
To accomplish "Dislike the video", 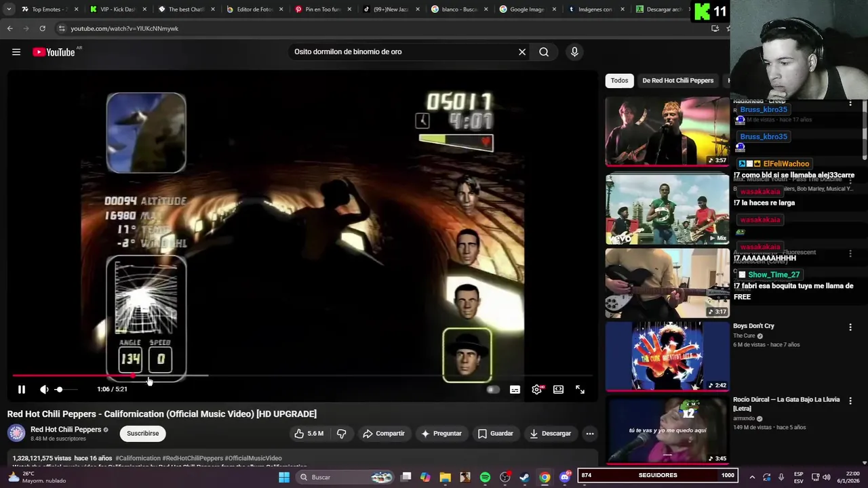I will pyautogui.click(x=342, y=434).
